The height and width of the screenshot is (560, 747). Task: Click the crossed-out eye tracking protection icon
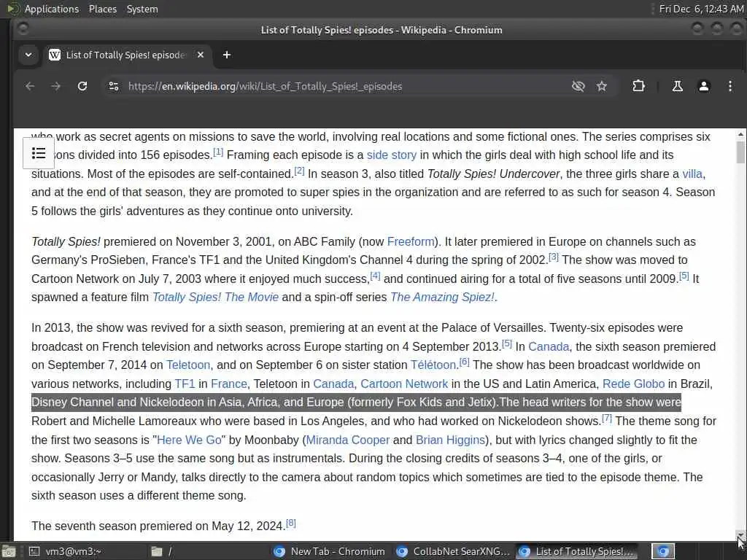tap(578, 86)
